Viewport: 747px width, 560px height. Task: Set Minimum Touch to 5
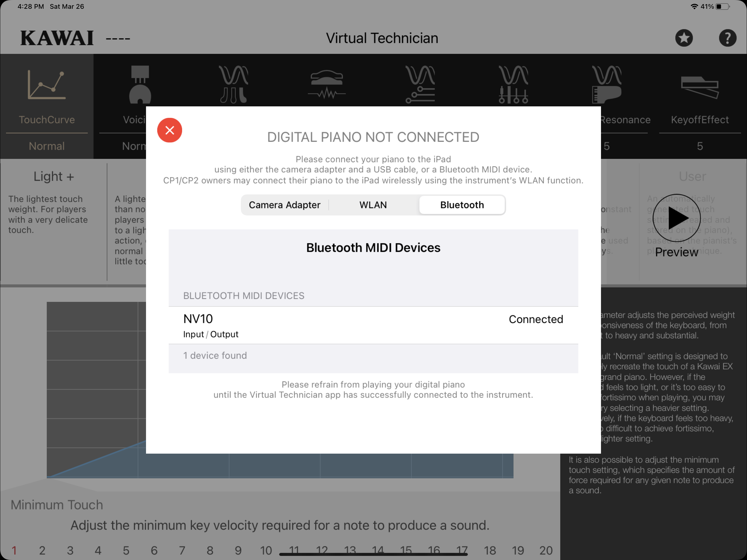coord(126,550)
